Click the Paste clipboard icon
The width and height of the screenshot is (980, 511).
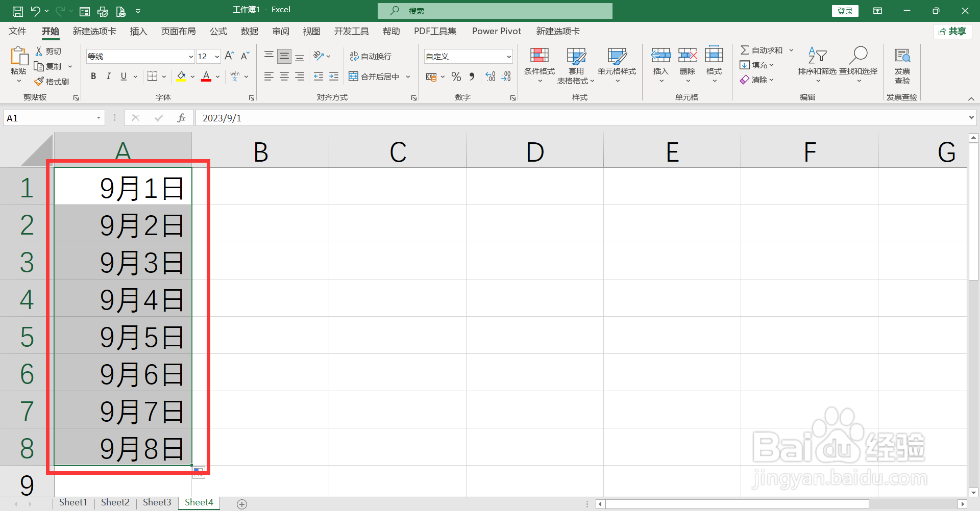click(19, 56)
